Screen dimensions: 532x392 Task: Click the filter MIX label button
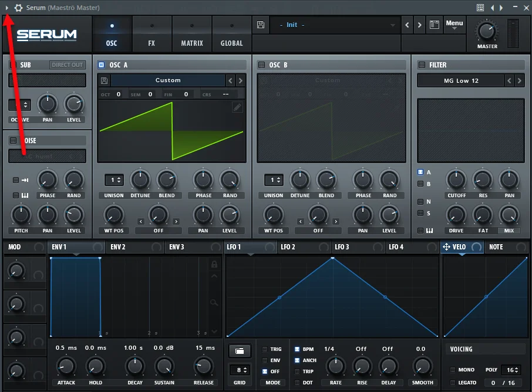pos(509,231)
